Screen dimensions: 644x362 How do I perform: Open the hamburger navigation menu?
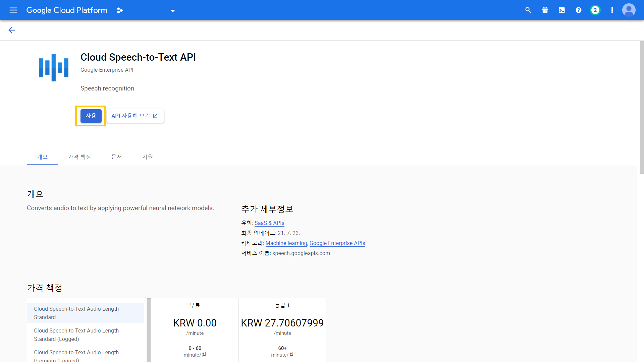coord(13,10)
